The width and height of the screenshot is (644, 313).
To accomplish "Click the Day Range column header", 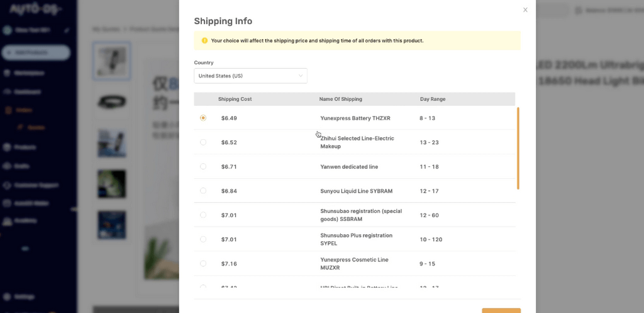I will [433, 99].
